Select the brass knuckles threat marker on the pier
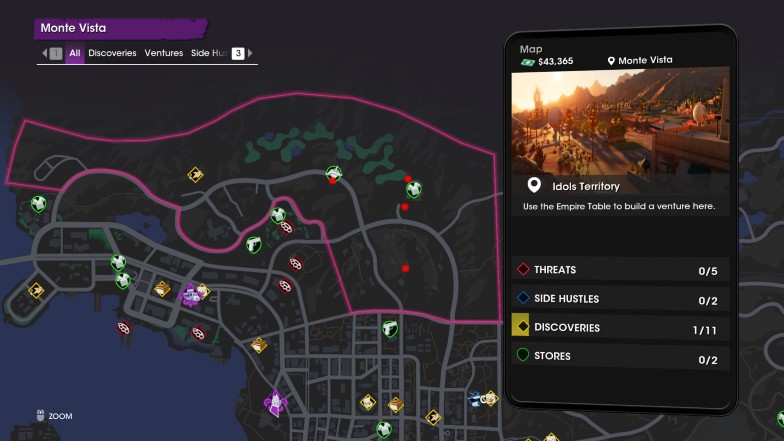This screenshot has width=784, height=441. [x=124, y=328]
